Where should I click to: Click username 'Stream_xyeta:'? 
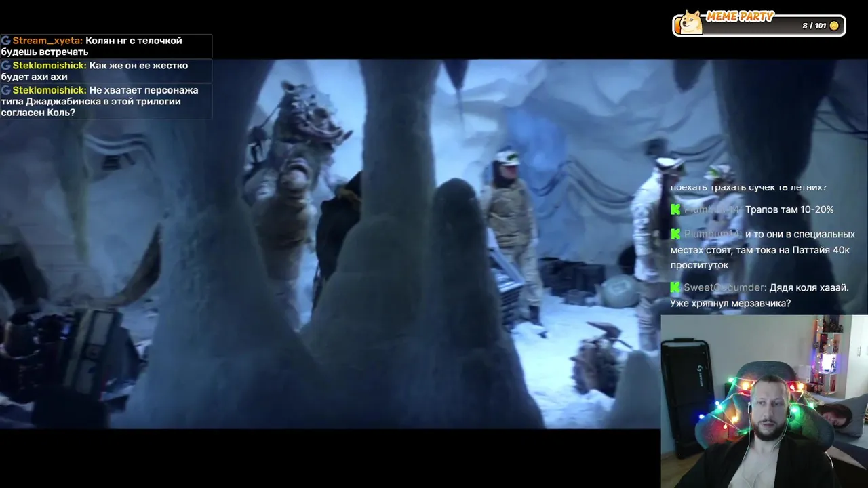[x=47, y=41]
